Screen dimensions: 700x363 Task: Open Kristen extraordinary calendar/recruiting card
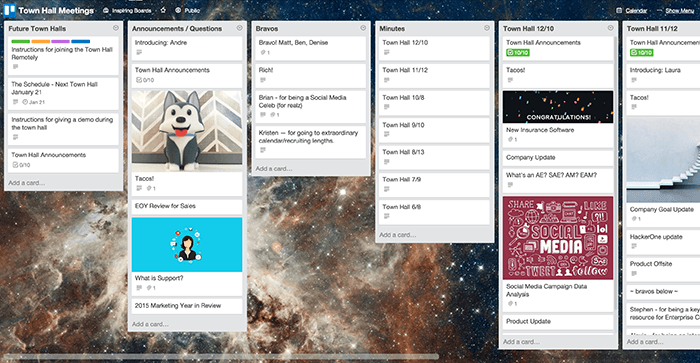[x=311, y=142]
